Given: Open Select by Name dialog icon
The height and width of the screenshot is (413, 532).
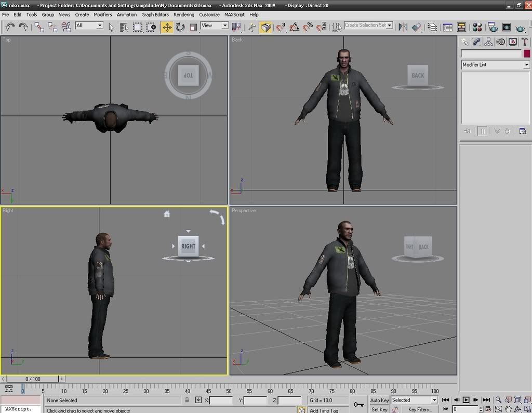Looking at the screenshot, I should (124, 27).
